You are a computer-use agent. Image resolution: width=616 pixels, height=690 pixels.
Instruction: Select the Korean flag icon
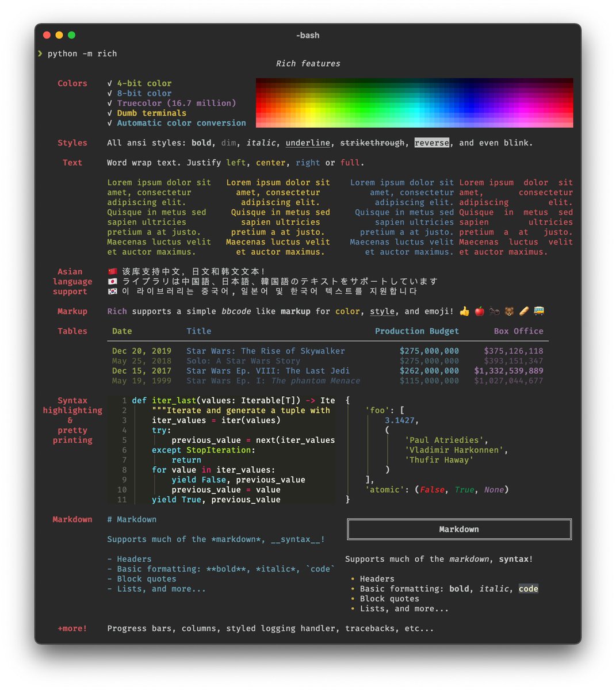pos(113,292)
